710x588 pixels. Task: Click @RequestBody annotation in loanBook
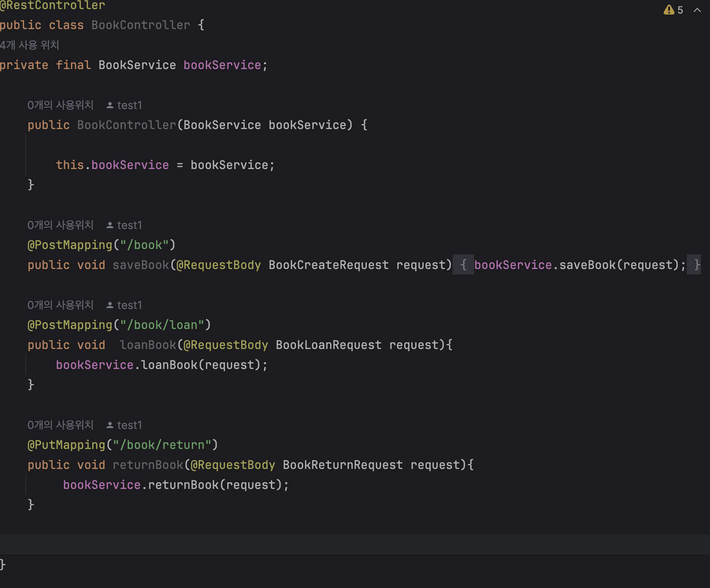click(226, 345)
